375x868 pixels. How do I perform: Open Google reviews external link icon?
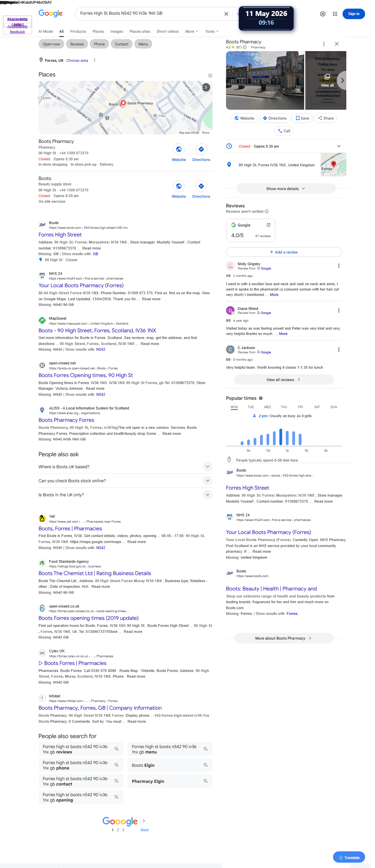click(x=272, y=227)
